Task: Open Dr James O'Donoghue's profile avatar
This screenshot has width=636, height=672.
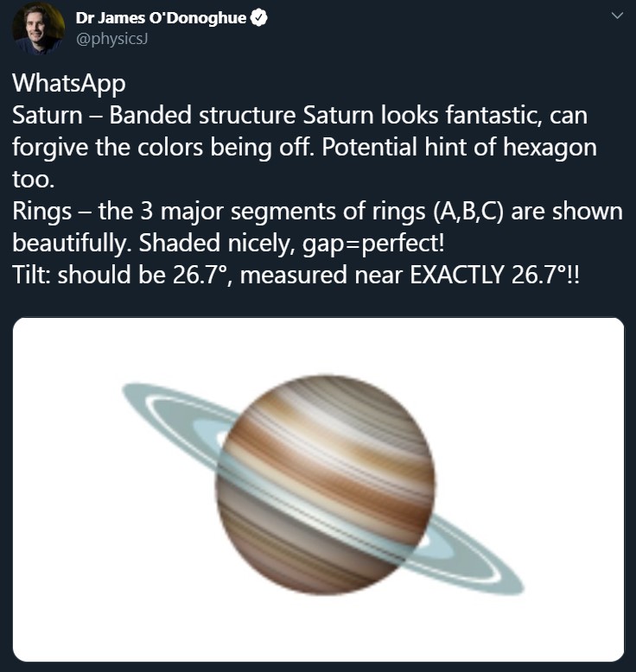Action: click(38, 28)
